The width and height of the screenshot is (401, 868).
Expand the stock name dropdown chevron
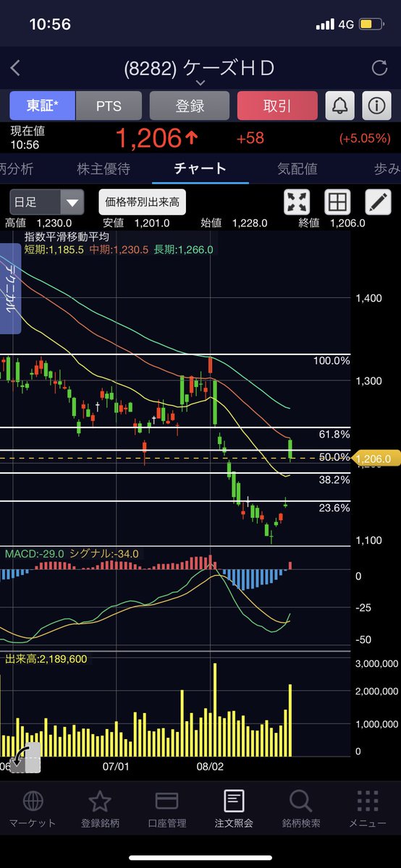(x=200, y=84)
